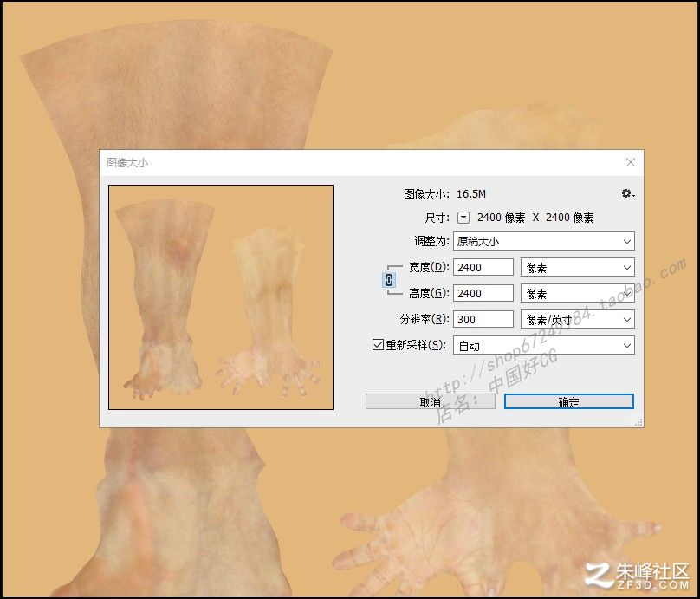Open the 高度 unit dropdown
Image resolution: width=700 pixels, height=599 pixels.
pyautogui.click(x=578, y=294)
